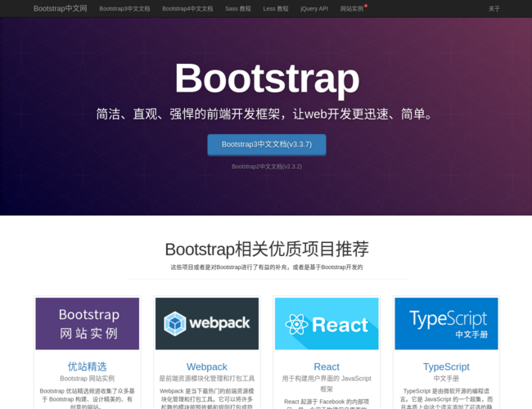The width and height of the screenshot is (532, 409).
Task: Open jQuery API nav item
Action: 314,9
